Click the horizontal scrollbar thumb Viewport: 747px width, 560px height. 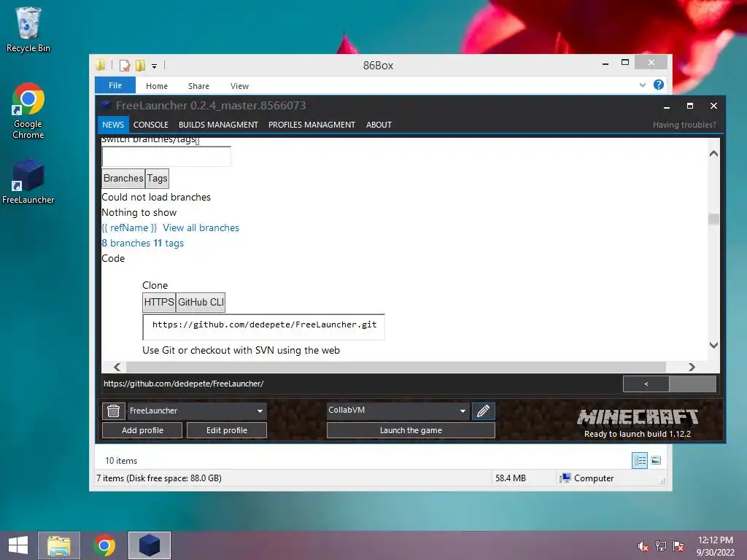pyautogui.click(x=396, y=367)
